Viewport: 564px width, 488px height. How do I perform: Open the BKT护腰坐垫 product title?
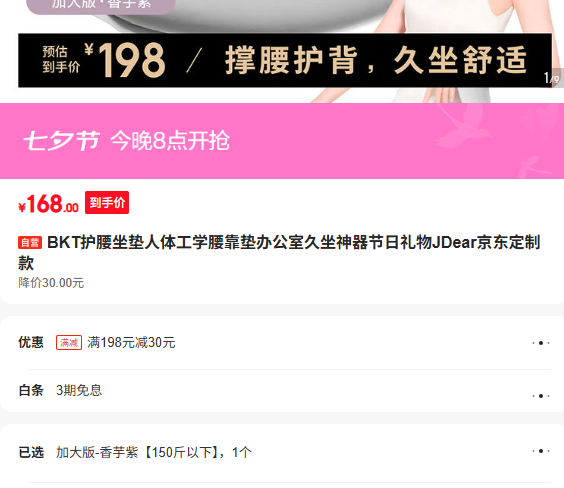279,252
